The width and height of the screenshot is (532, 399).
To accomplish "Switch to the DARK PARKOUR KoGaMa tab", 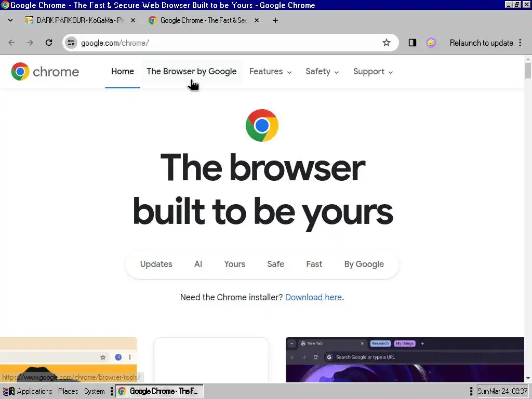I will coord(81,20).
